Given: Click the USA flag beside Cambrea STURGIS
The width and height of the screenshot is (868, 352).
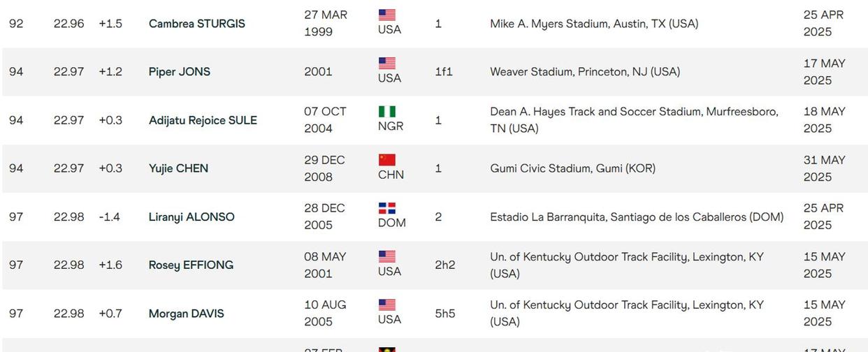Looking at the screenshot, I should pyautogui.click(x=387, y=15).
